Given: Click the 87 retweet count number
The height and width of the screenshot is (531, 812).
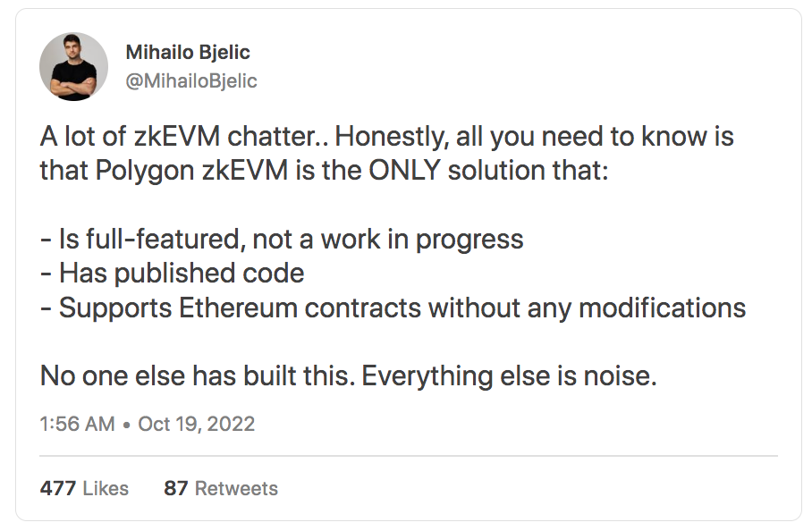Looking at the screenshot, I should coord(176,488).
